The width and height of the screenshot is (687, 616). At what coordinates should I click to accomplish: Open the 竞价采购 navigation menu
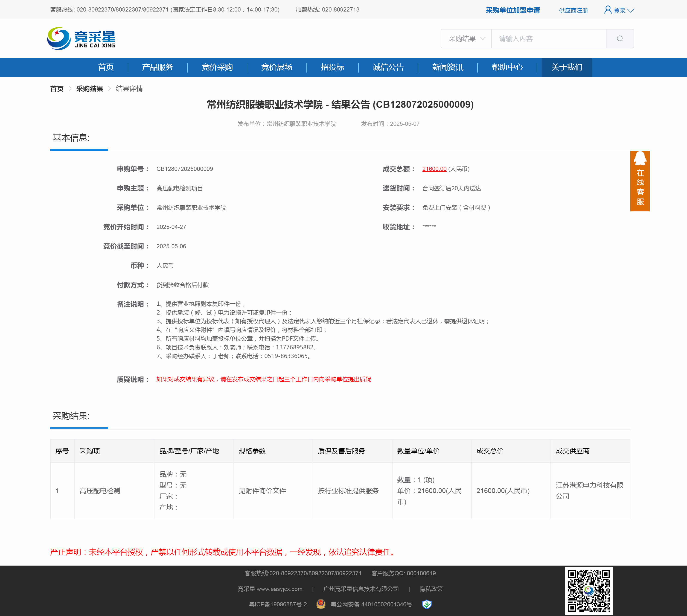[x=217, y=67]
